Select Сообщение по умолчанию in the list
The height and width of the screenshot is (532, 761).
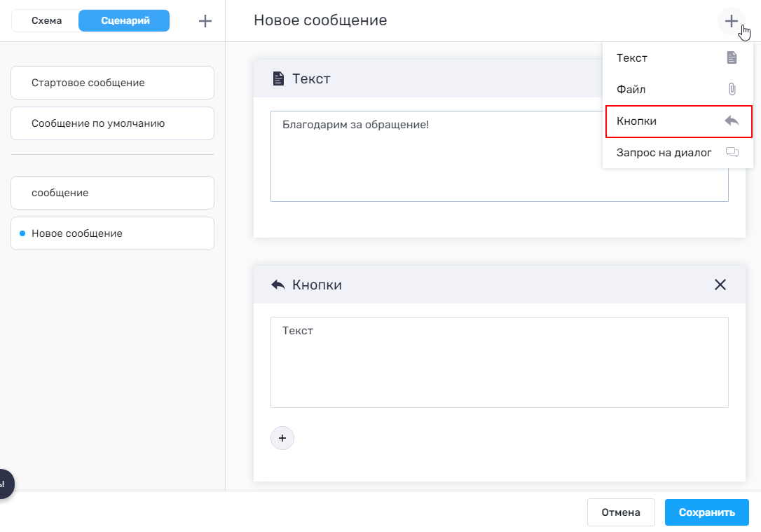coord(112,123)
